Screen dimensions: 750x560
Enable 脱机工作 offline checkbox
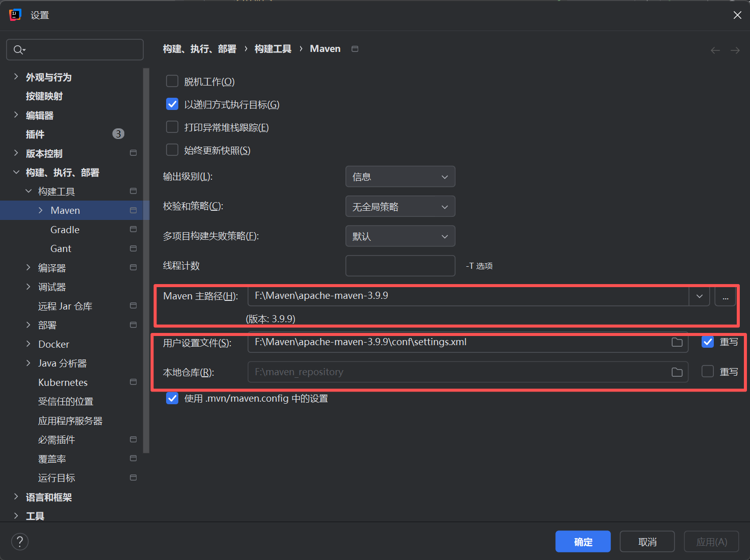172,81
